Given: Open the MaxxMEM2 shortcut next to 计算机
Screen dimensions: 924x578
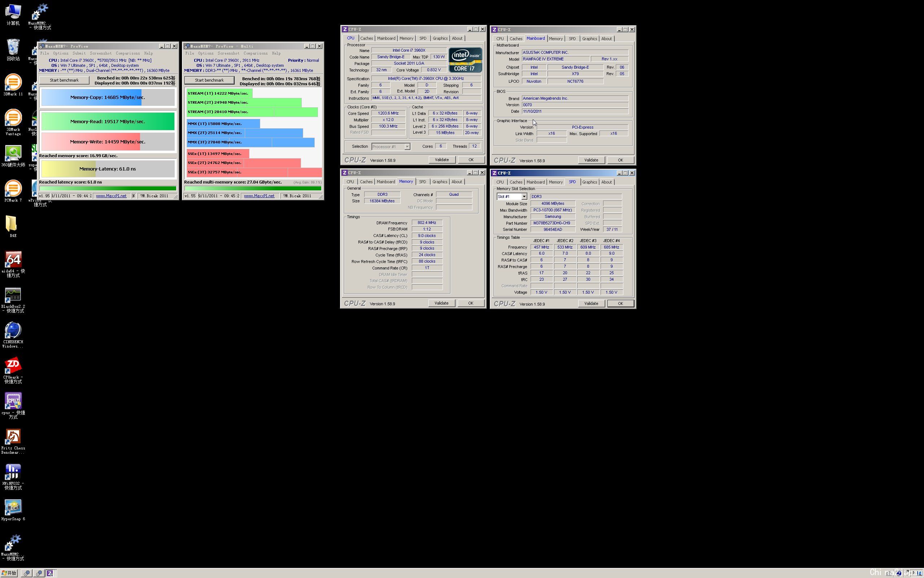Looking at the screenshot, I should pos(40,17).
